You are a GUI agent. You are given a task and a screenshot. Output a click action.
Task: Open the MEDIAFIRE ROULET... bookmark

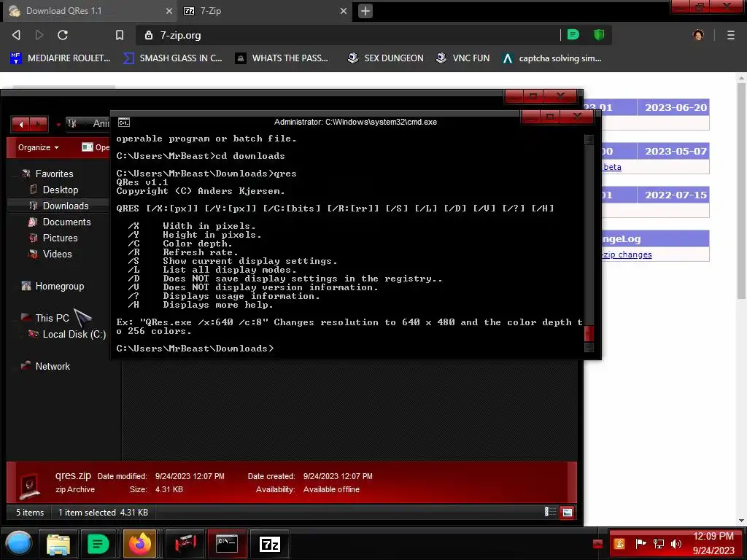(61, 58)
